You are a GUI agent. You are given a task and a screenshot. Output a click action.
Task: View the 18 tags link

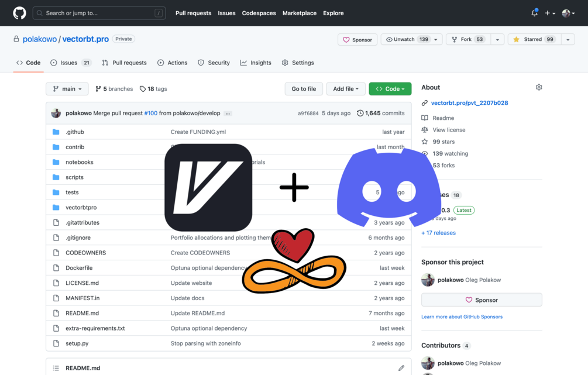click(x=153, y=89)
